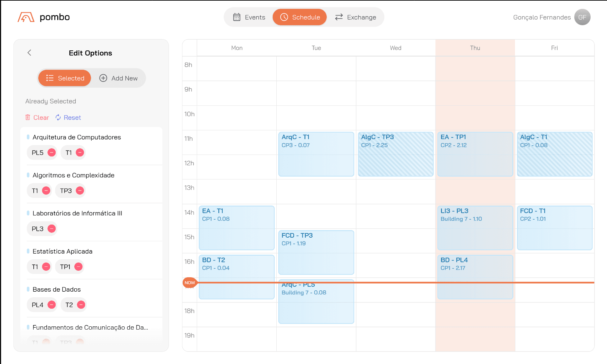Remove TP3 shift from Algoritmos e Complexidade
This screenshot has width=607, height=364.
(x=80, y=191)
